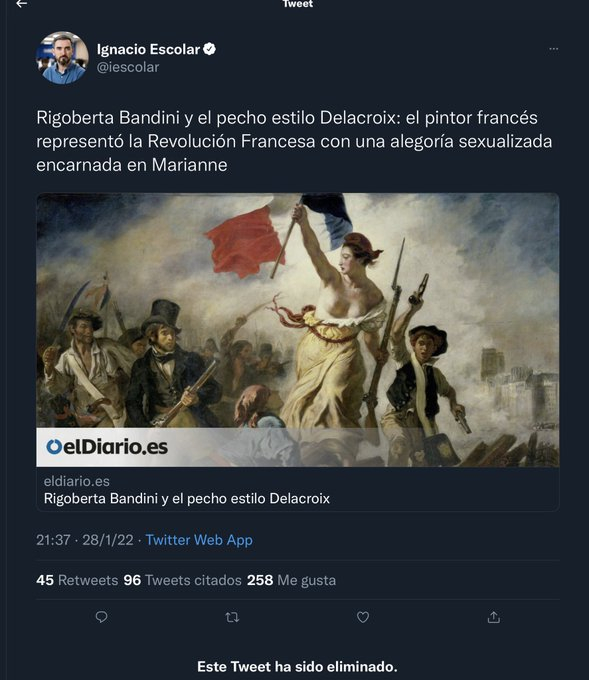Click the Ignacio Escolar display name
Image resolution: width=589 pixels, height=680 pixels.
pyautogui.click(x=148, y=49)
